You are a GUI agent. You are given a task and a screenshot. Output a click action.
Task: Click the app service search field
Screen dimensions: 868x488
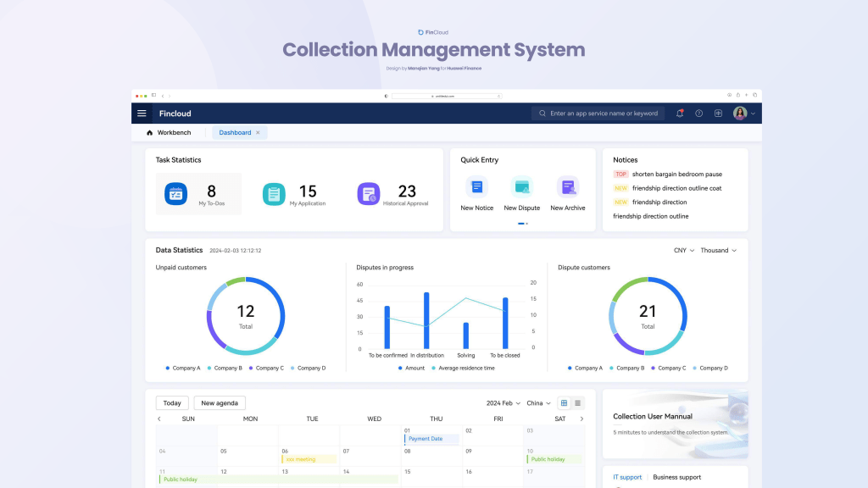[x=604, y=114]
